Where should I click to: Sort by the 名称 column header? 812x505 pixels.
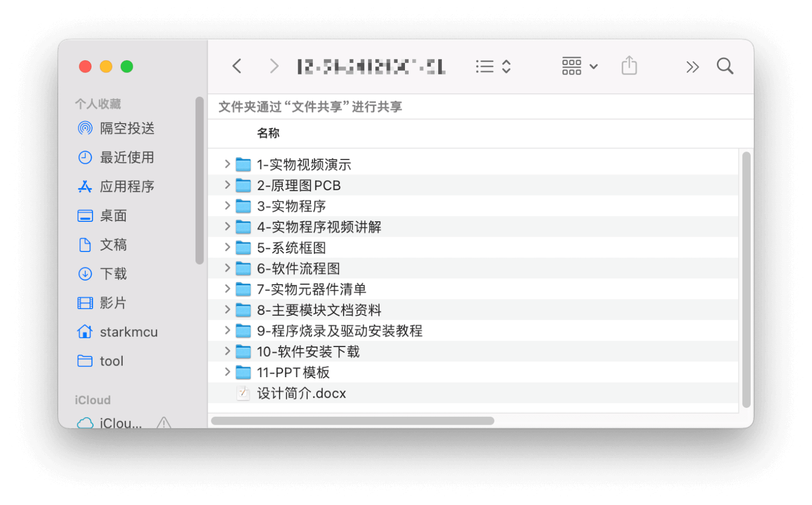coord(268,133)
